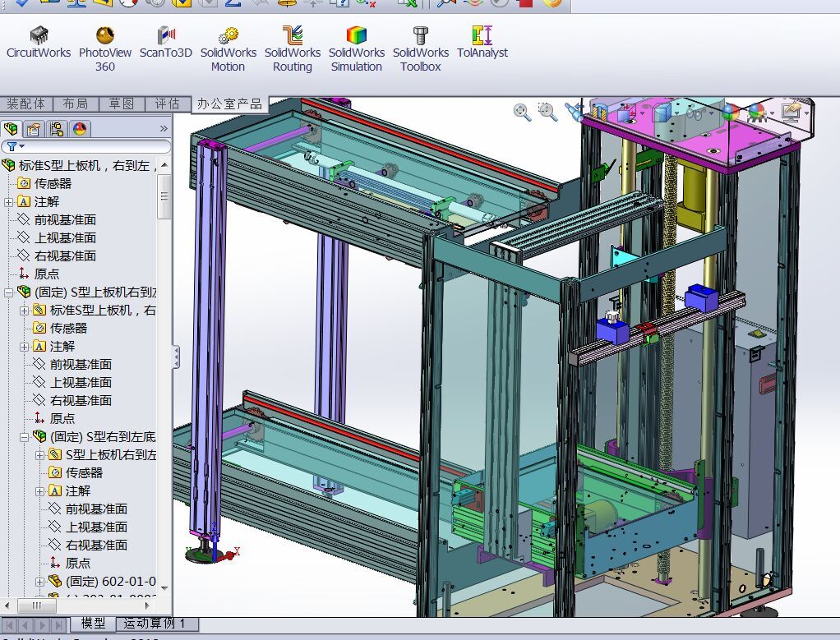Launch the CircuitWorks add-in
Image resolution: width=840 pixels, height=640 pixels.
[39, 44]
